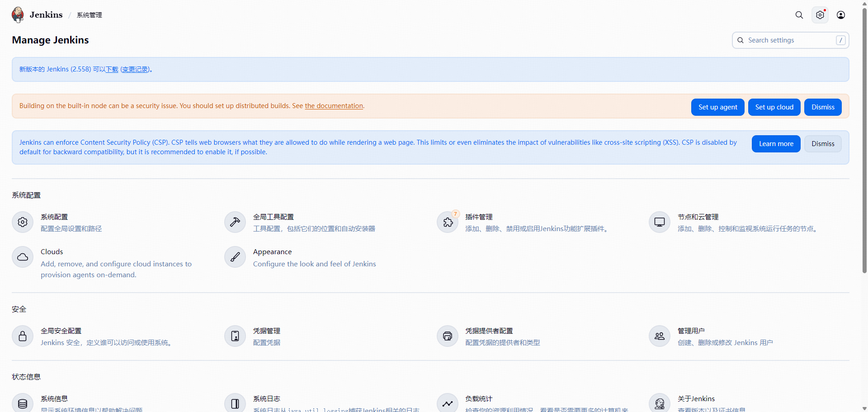Go to Jenkins home via breadcrumb title
The height and width of the screenshot is (412, 868).
tap(46, 15)
